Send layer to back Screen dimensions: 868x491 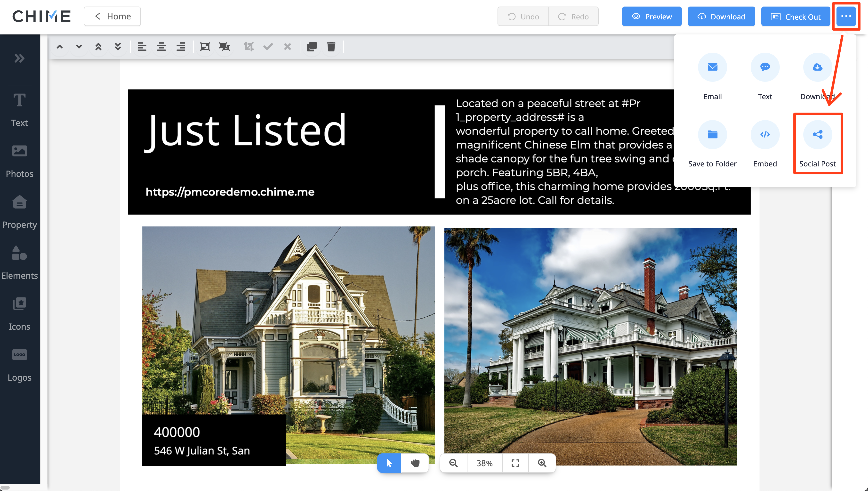[x=118, y=47]
